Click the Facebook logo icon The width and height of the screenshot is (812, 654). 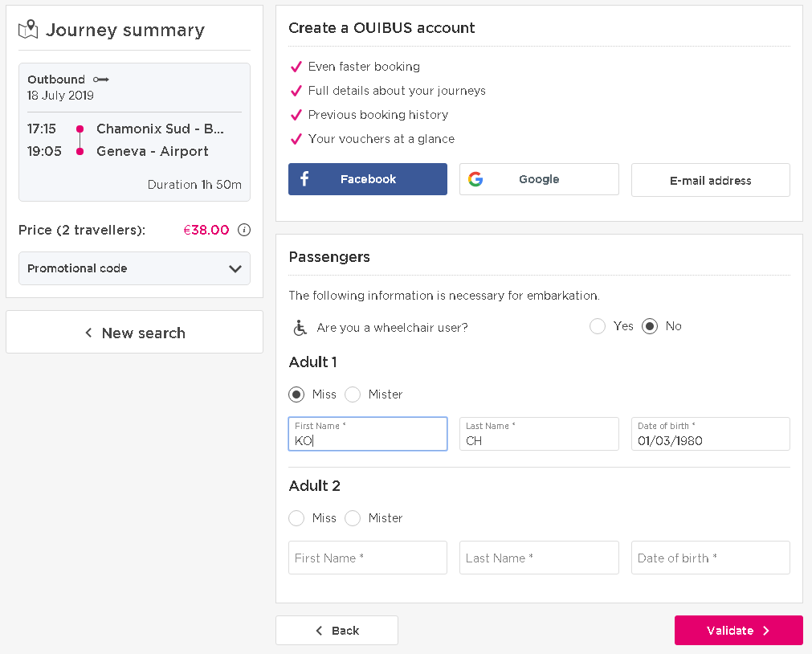pos(304,179)
